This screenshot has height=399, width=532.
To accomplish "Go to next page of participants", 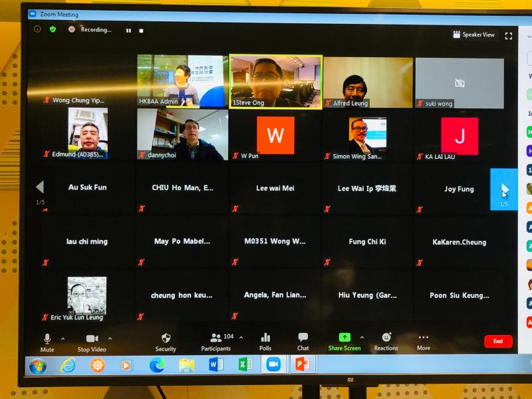I will pos(503,189).
